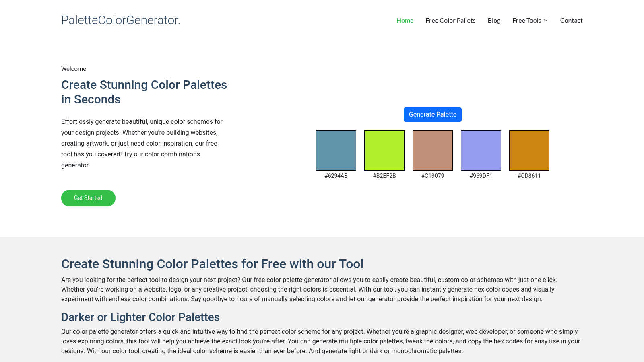Viewport: 644px width, 362px height.
Task: Click the green Get Started button
Action: pos(88,198)
